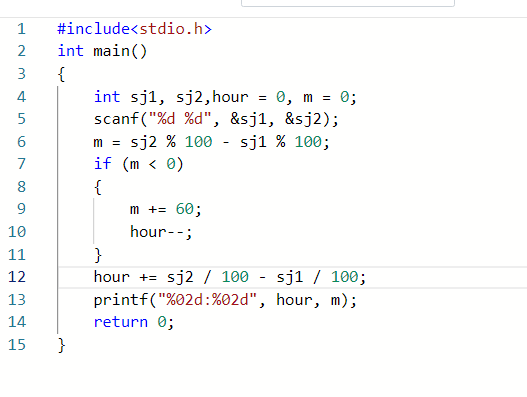The width and height of the screenshot is (527, 397).
Task: Click the return keyword on line 14
Action: click(x=121, y=322)
